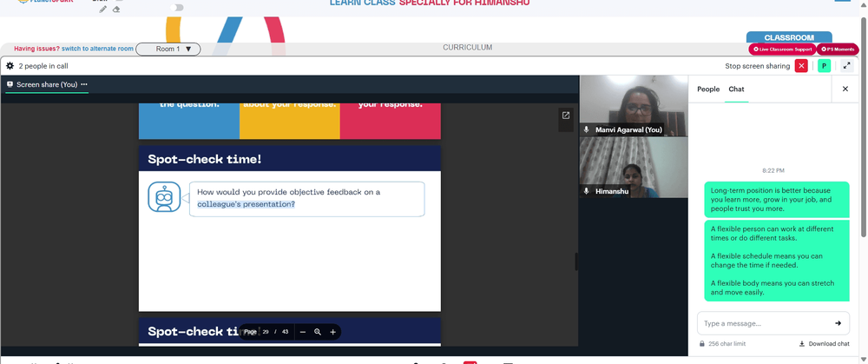
Task: Open the Room 1 dropdown
Action: (x=168, y=49)
